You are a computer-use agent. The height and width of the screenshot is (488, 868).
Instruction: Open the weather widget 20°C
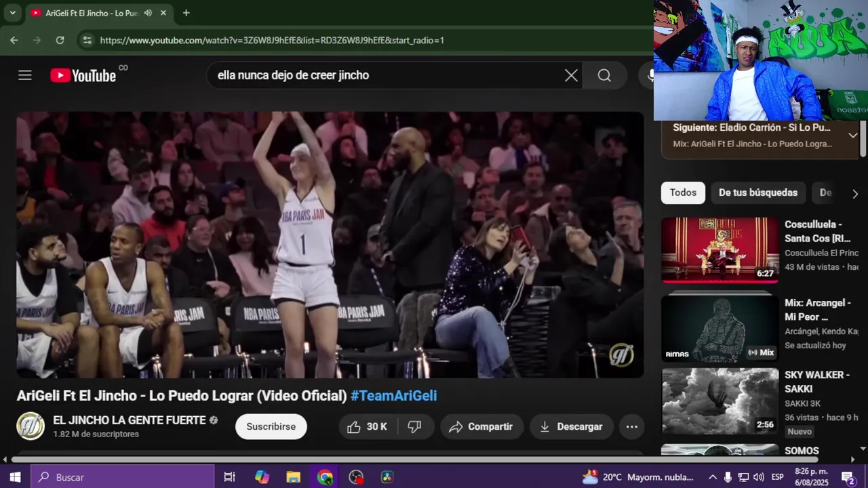tap(638, 477)
